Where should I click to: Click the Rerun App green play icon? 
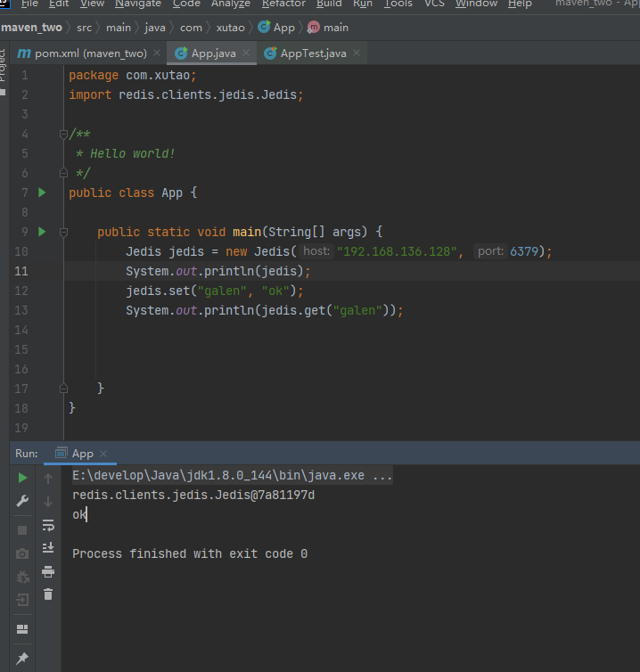click(22, 478)
